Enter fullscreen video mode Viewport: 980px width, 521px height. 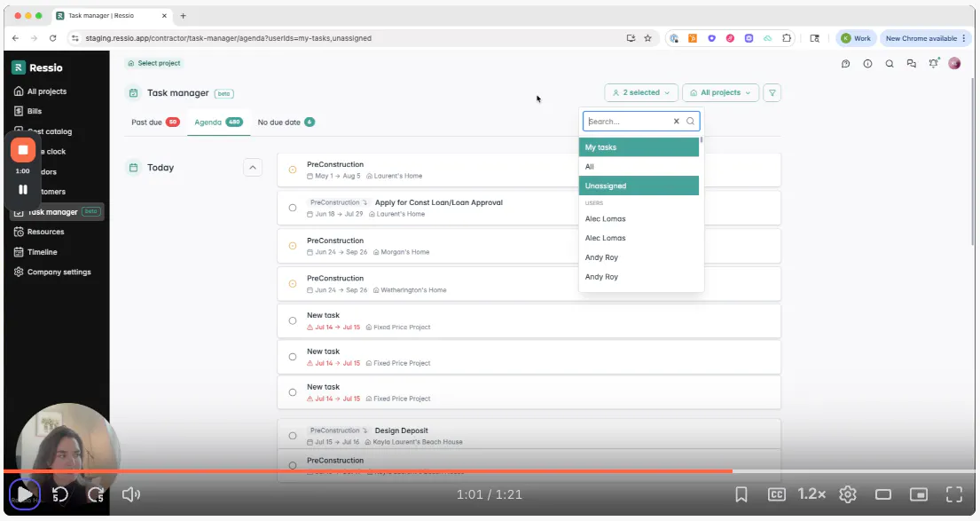click(x=954, y=494)
